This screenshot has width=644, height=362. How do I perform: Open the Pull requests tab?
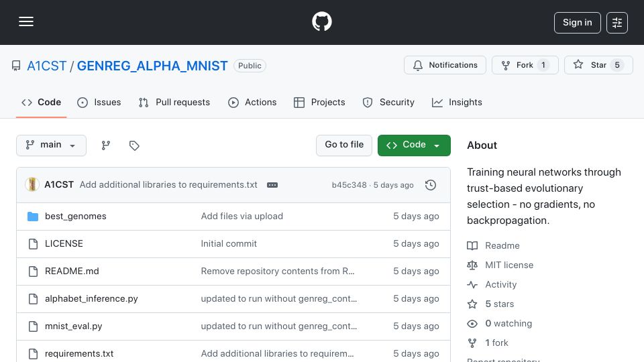click(x=174, y=102)
